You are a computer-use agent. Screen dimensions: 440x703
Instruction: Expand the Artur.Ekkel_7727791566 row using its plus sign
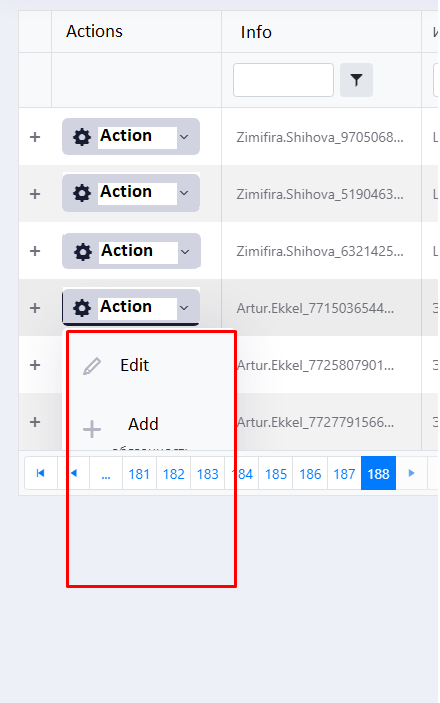point(35,422)
